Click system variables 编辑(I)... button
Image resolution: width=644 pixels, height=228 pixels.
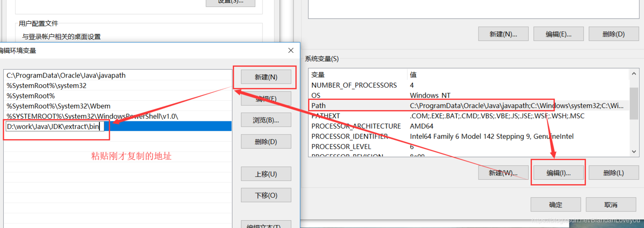coord(558,173)
